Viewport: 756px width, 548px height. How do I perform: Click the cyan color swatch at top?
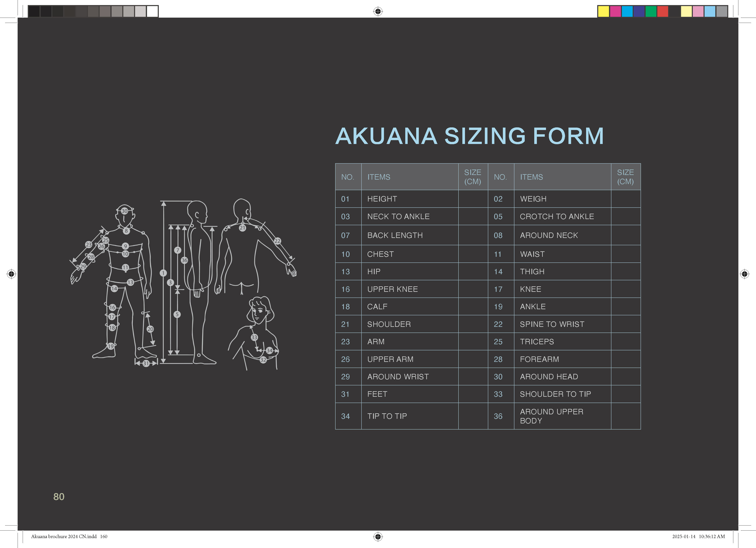tap(627, 11)
